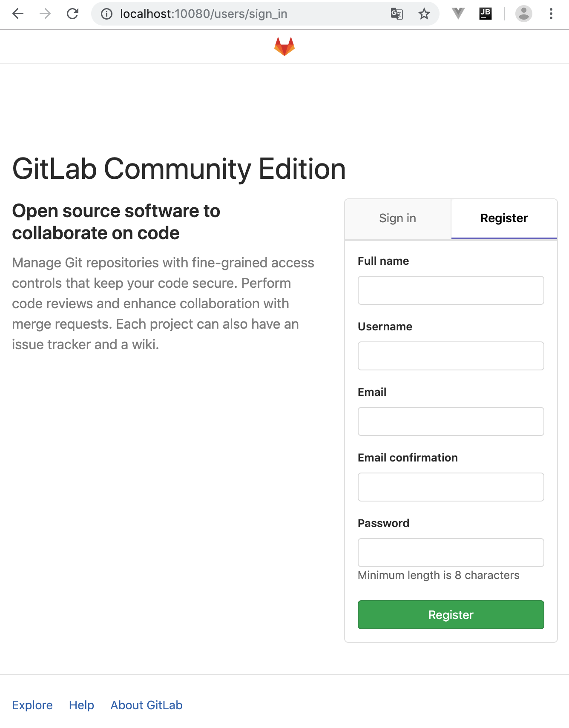Click the GitLab fox logo
Image resolution: width=569 pixels, height=728 pixels.
point(284,46)
